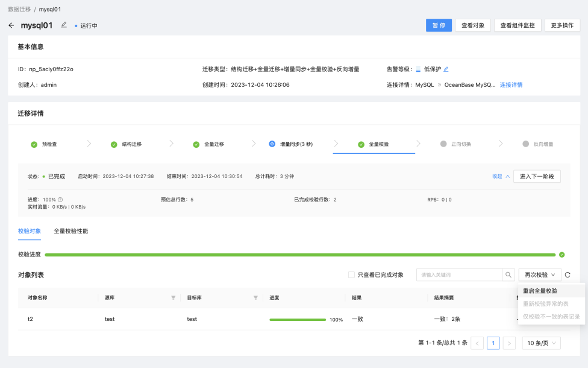Click the search magnifier icon
This screenshot has width=588, height=368.
pos(508,275)
